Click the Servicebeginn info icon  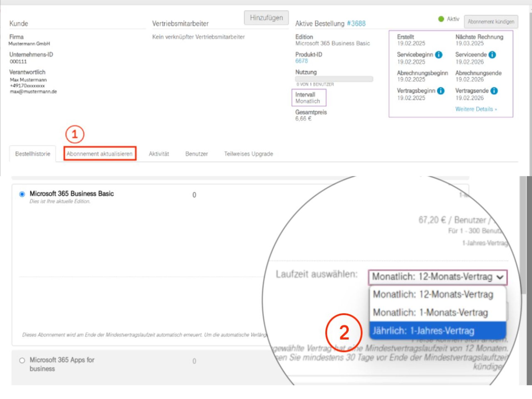tap(439, 55)
